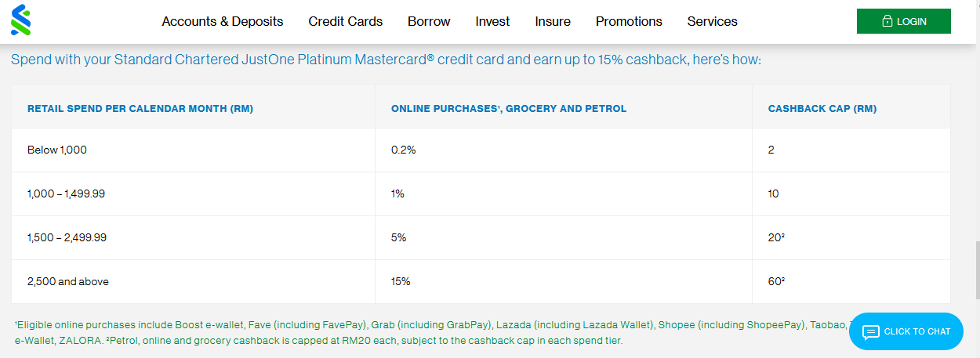Go to the Promotions menu

click(629, 22)
